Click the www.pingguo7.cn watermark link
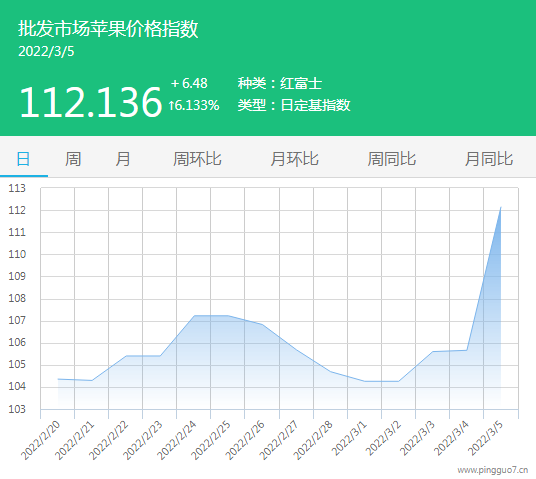Viewport: 536px width, 479px height. [x=493, y=470]
